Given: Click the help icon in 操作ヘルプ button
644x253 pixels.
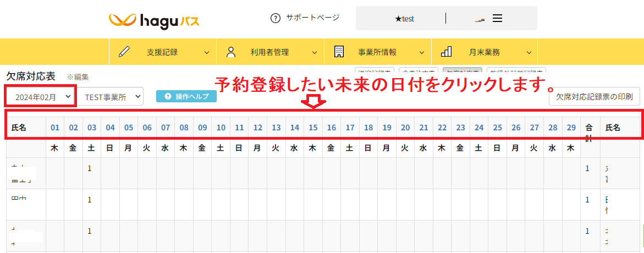Looking at the screenshot, I should point(168,97).
